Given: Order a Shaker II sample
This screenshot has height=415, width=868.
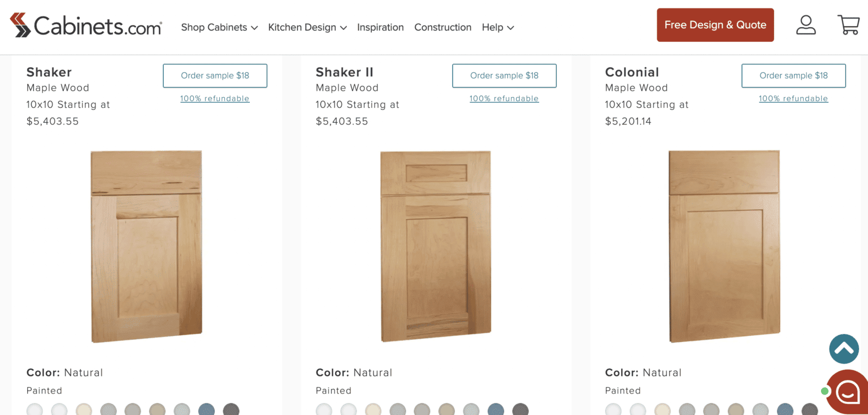Looking at the screenshot, I should [x=504, y=76].
